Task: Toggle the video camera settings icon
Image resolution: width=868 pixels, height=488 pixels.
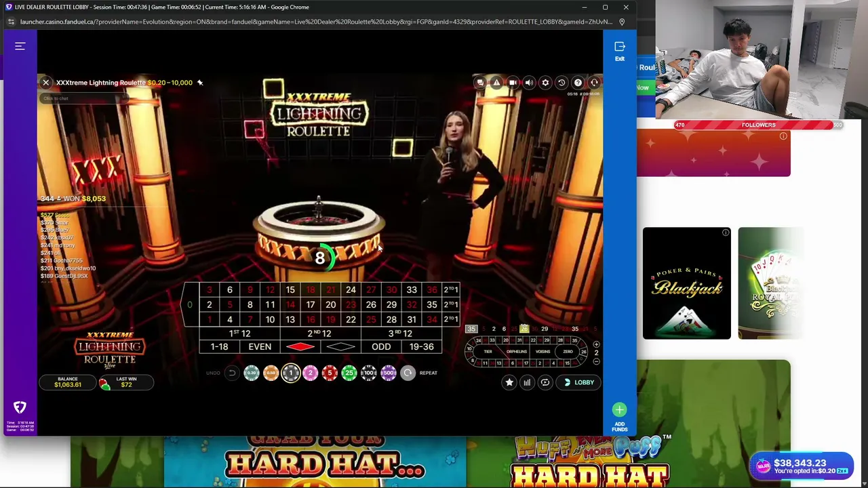Action: click(x=513, y=83)
